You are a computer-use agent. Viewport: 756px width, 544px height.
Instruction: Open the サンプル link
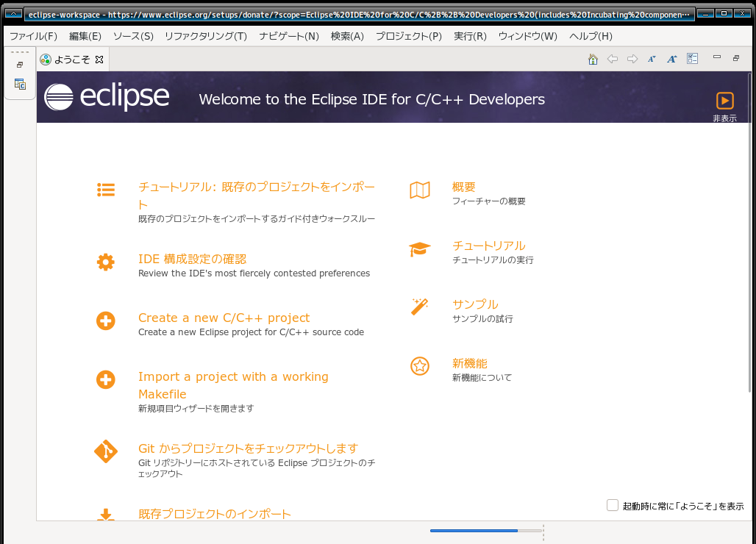(x=475, y=304)
